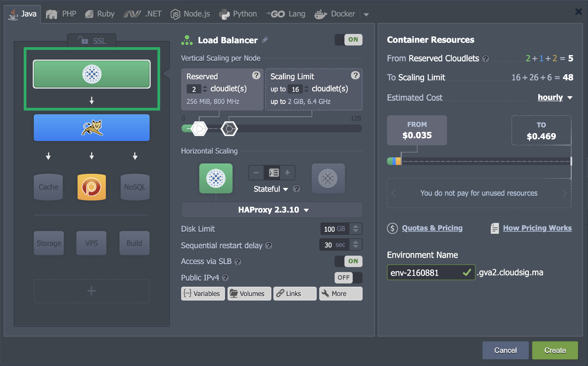Edit the Load Balancer layer name
Image resolution: width=588 pixels, height=366 pixels.
[265, 40]
